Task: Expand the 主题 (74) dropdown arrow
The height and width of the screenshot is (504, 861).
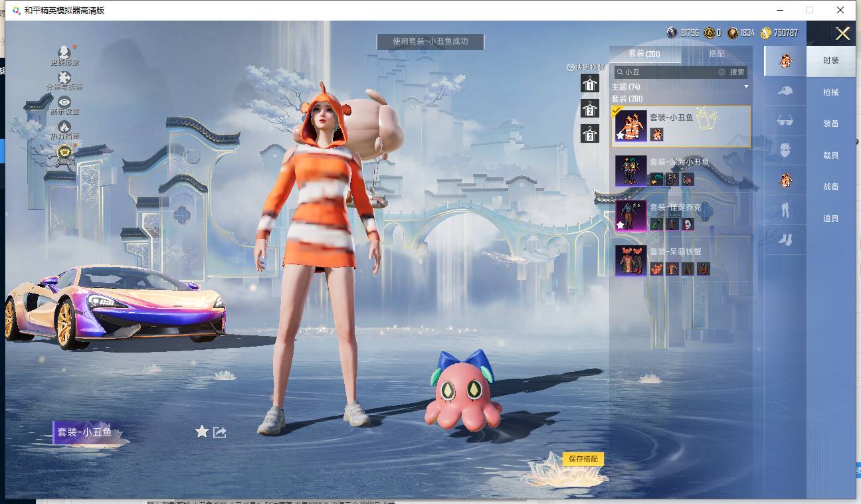Action: [746, 87]
